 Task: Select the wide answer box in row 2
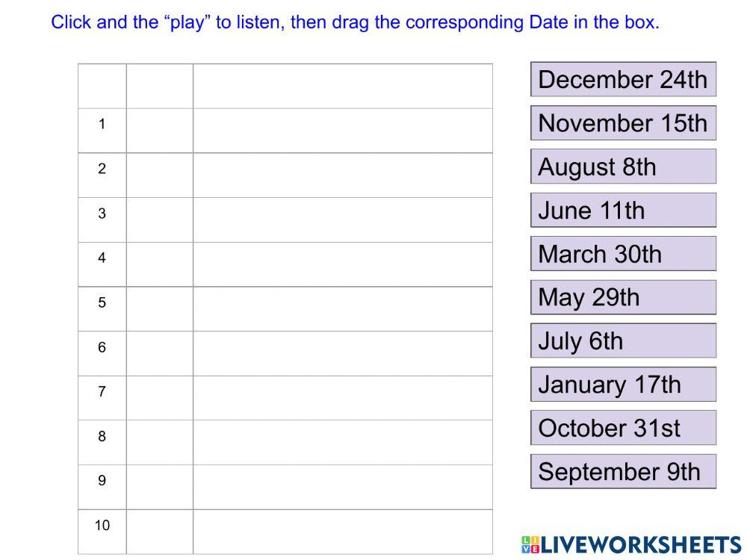[342, 175]
